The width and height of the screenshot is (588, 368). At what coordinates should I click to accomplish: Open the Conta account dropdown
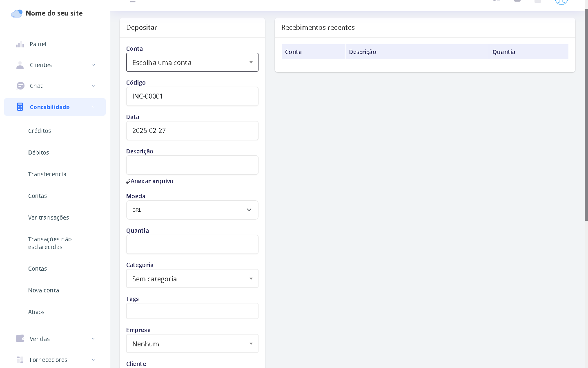click(192, 63)
